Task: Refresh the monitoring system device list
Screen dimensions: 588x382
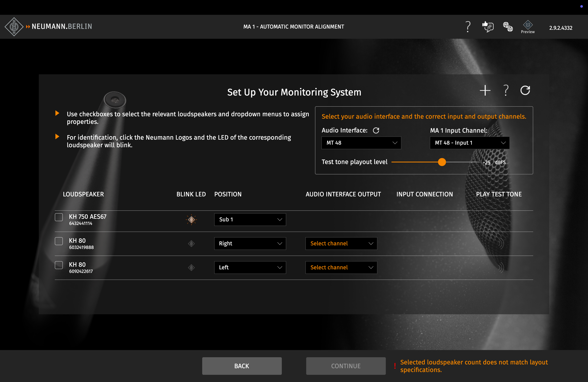Action: 525,90
